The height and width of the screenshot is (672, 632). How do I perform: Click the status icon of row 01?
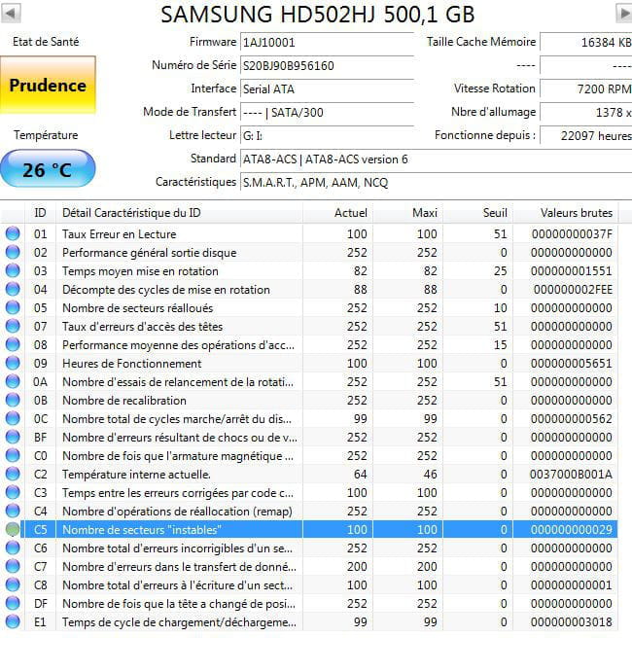click(x=13, y=233)
